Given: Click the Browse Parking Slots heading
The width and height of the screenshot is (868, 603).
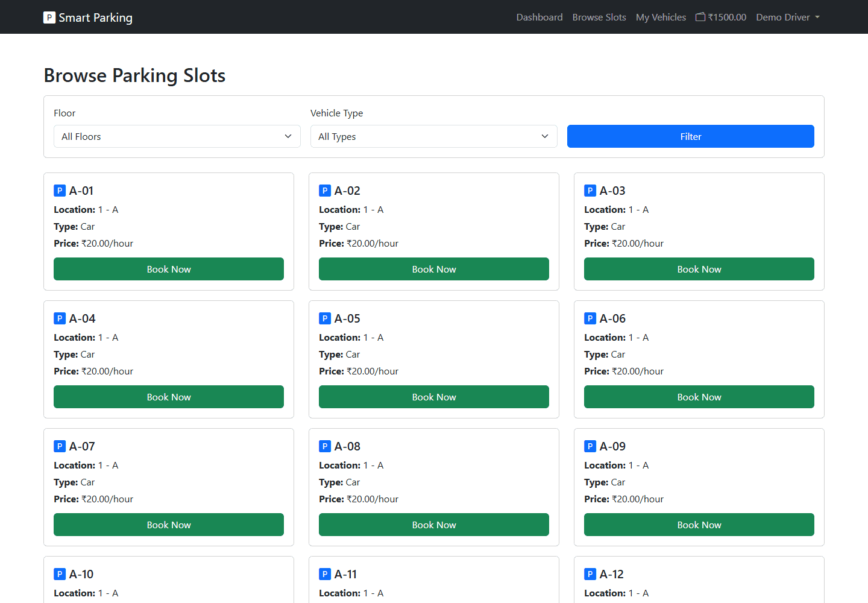Looking at the screenshot, I should (134, 75).
